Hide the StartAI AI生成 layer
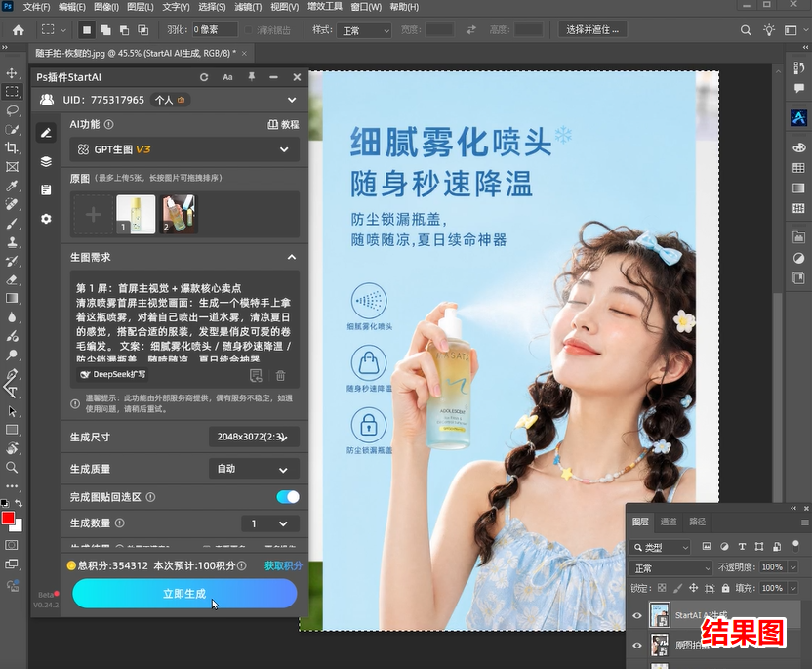 pyautogui.click(x=637, y=615)
